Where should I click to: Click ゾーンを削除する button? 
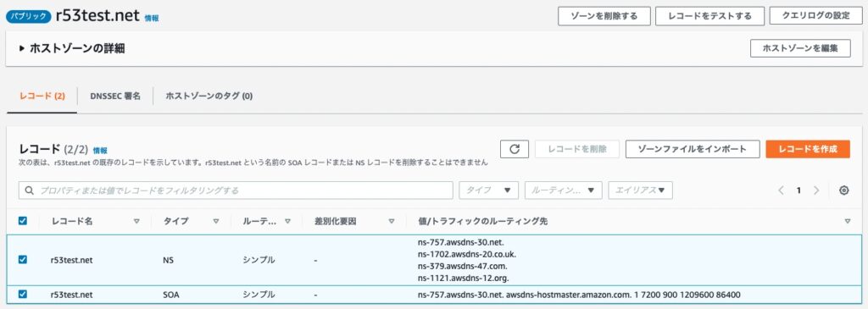[x=604, y=16]
